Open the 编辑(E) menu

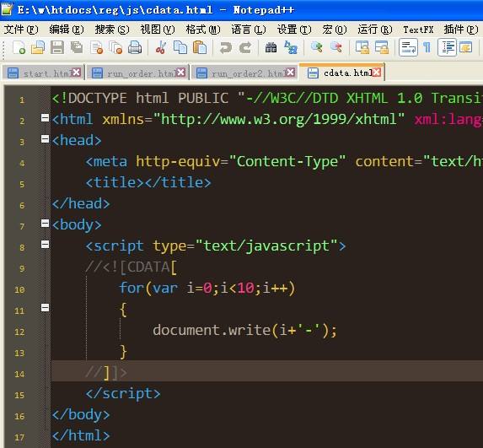coord(67,30)
